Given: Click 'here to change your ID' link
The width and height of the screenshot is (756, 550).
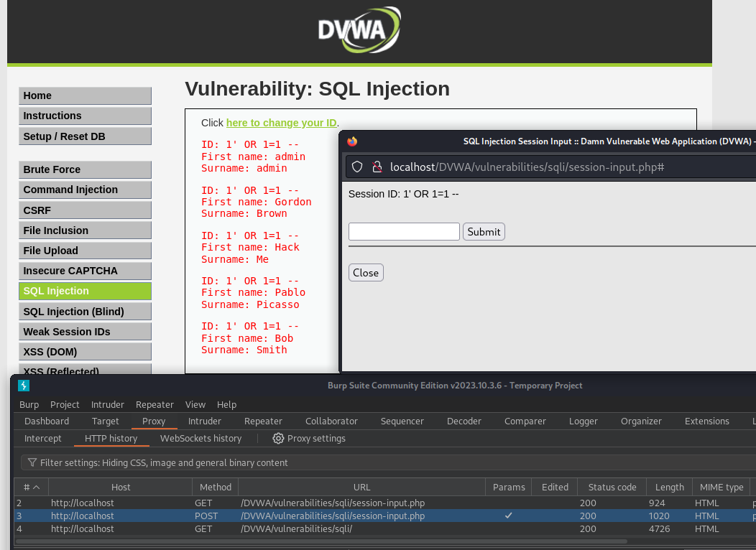Looking at the screenshot, I should tap(282, 123).
